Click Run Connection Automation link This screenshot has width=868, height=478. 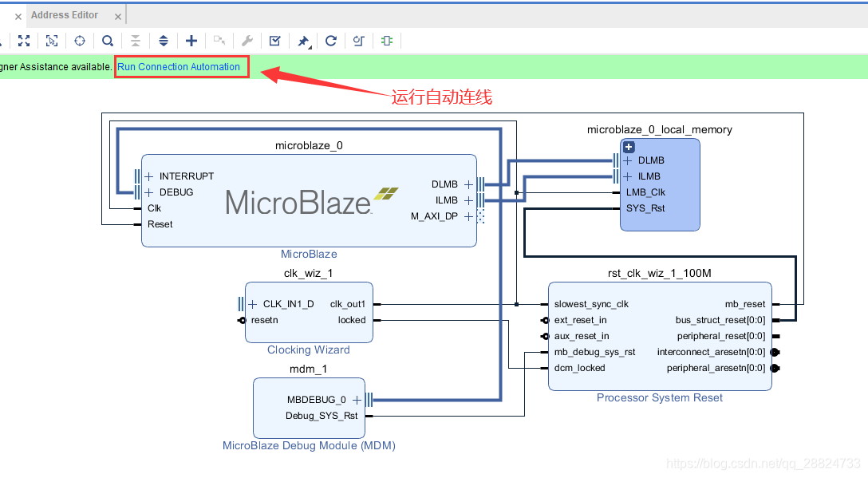coord(179,66)
